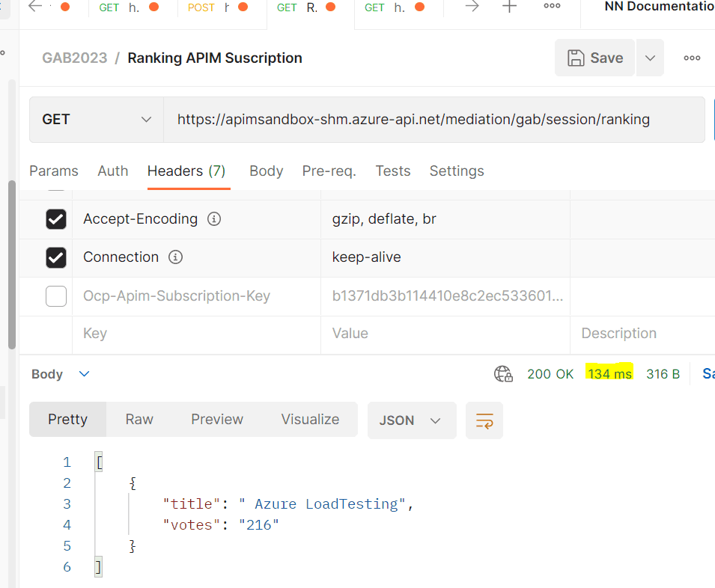Switch to the Params tab

54,171
